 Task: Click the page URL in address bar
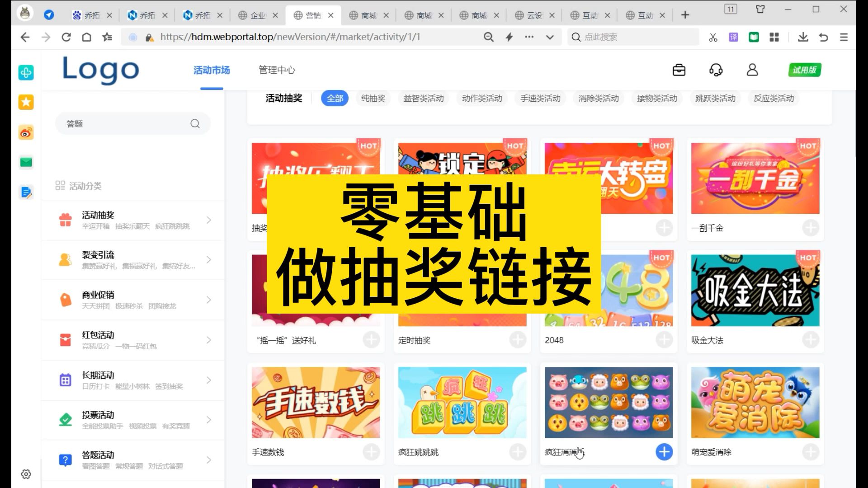click(290, 37)
